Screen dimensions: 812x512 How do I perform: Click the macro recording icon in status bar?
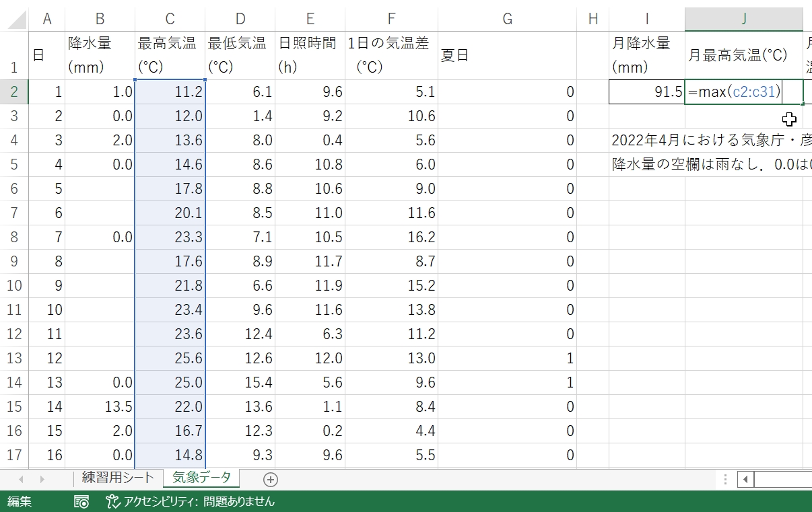(81, 501)
